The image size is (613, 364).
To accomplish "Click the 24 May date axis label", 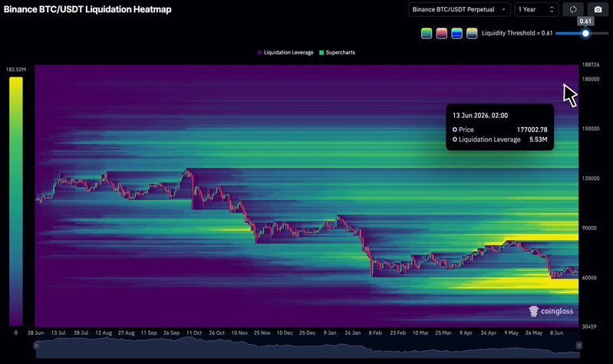I will coord(534,333).
